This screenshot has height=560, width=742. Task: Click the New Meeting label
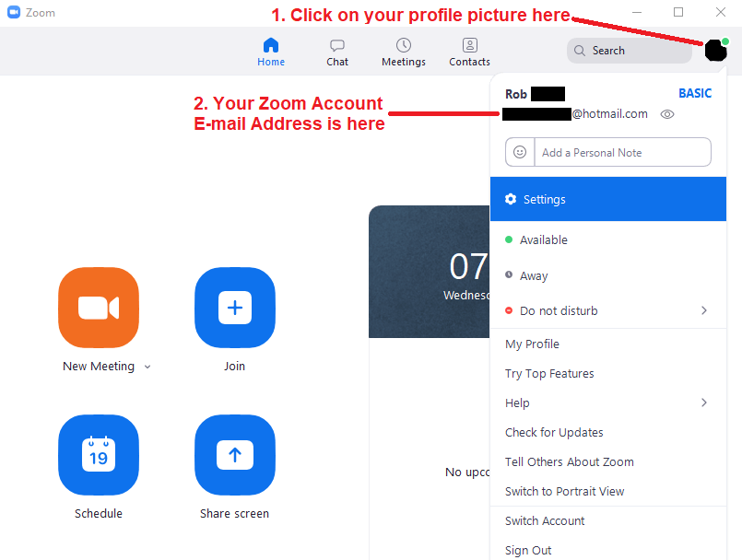coord(99,366)
